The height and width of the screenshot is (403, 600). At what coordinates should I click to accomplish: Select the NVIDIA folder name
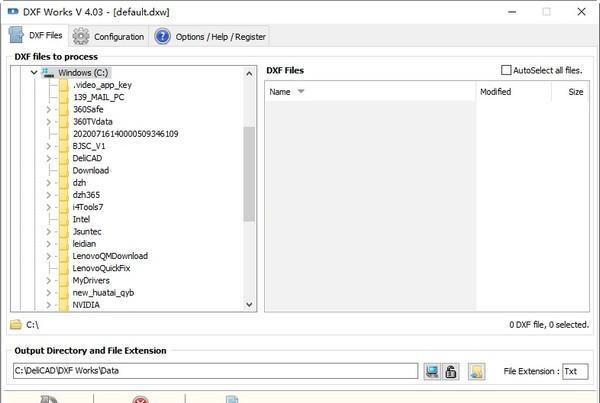point(86,305)
